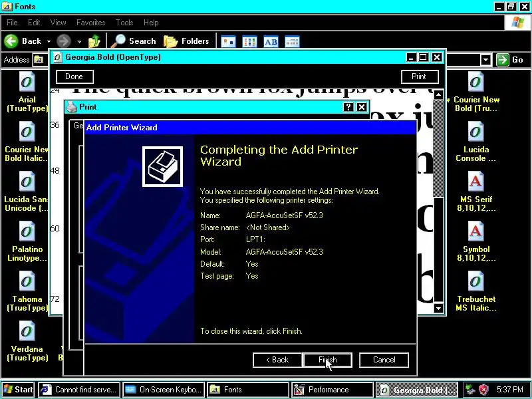This screenshot has height=399, width=532.
Task: Switch to Details view toolbar icon
Action: (x=292, y=42)
